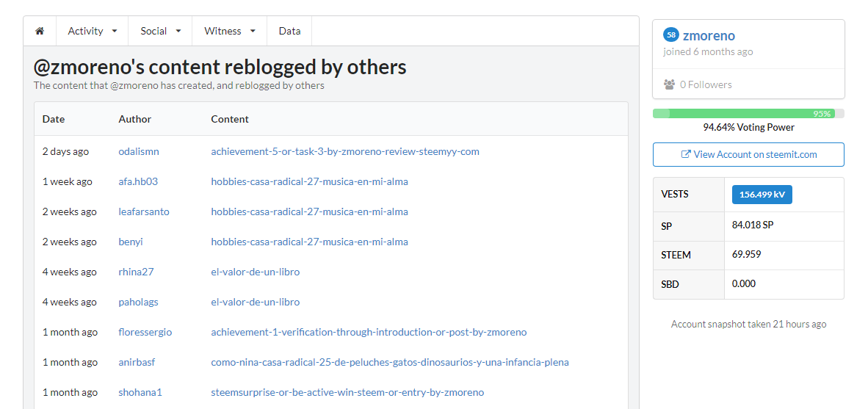Open author floressergio profile

click(145, 332)
